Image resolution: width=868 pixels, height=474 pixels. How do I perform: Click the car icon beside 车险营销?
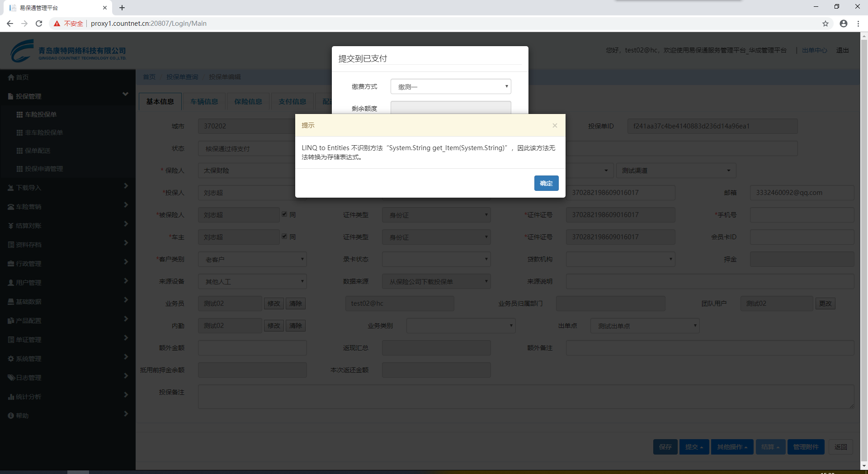(x=11, y=207)
